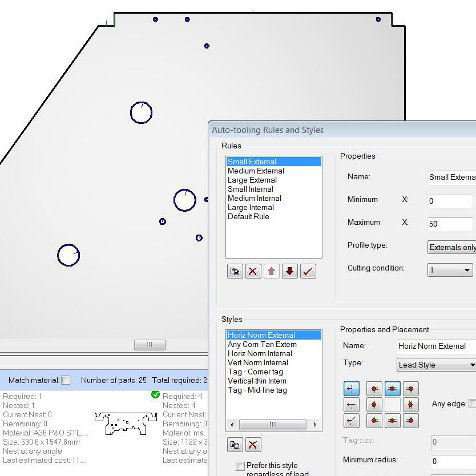Copy the selected style using its copy icon
Viewport: 476px width, 476px height.
(x=235, y=444)
